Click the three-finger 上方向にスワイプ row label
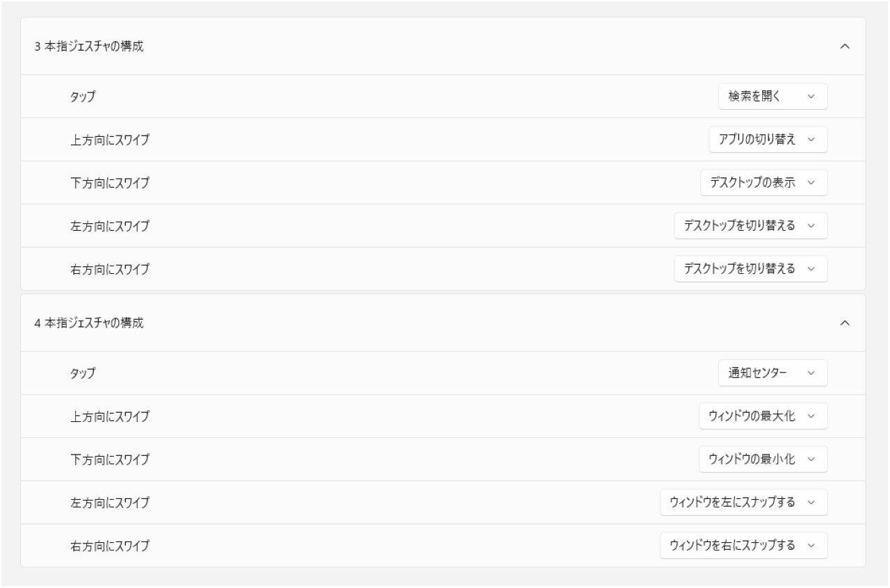 pyautogui.click(x=110, y=140)
